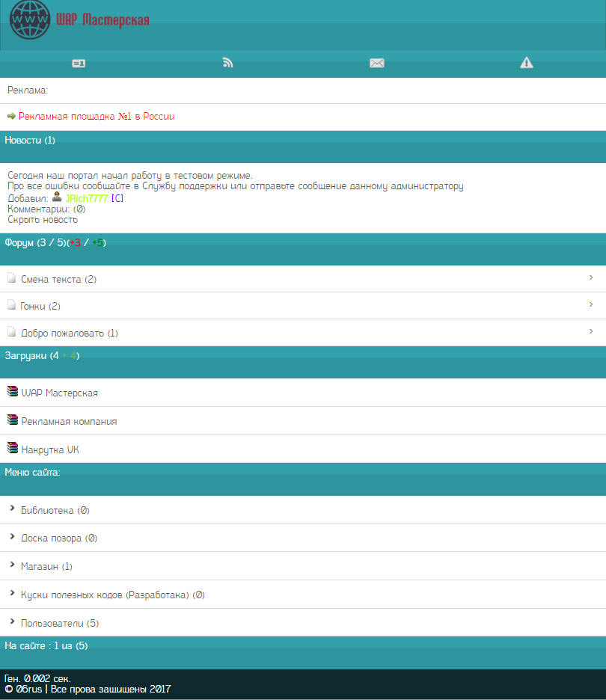Open the Комментарии link under the news
Viewport: 606px width, 700px height.
click(x=46, y=209)
